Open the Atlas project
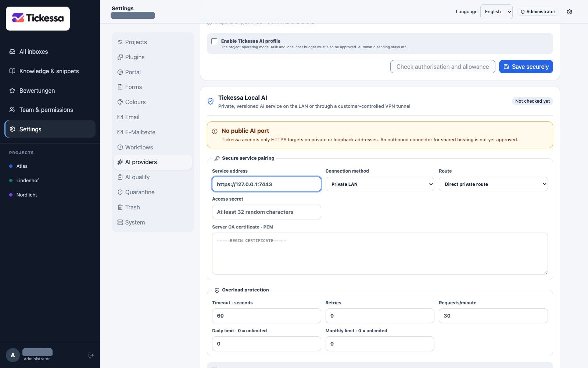The height and width of the screenshot is (368, 588). [x=50, y=166]
